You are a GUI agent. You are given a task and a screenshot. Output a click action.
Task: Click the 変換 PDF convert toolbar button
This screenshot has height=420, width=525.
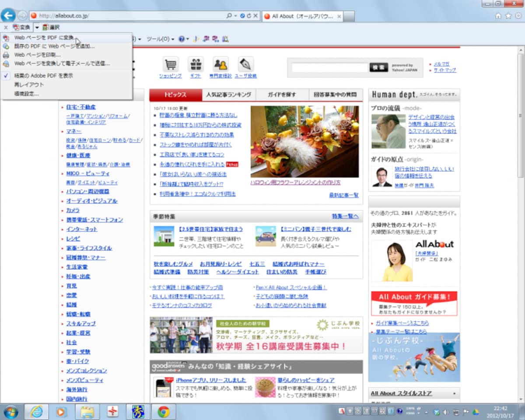[22, 28]
